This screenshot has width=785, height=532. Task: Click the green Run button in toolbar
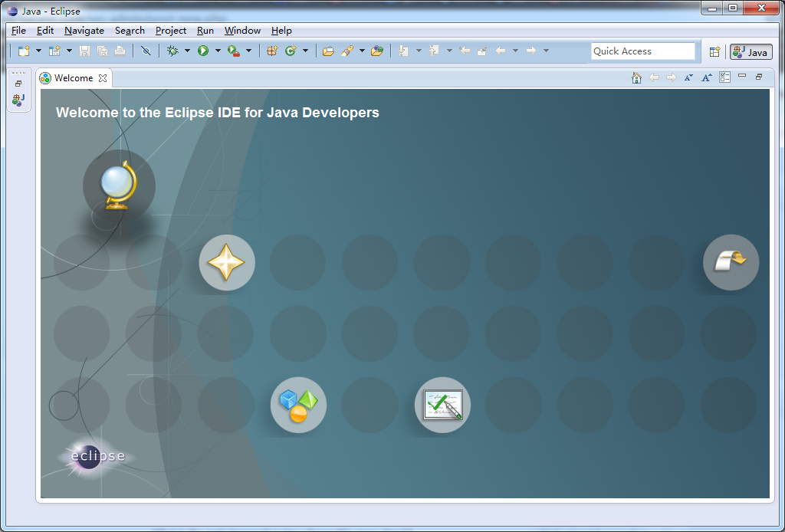(203, 51)
